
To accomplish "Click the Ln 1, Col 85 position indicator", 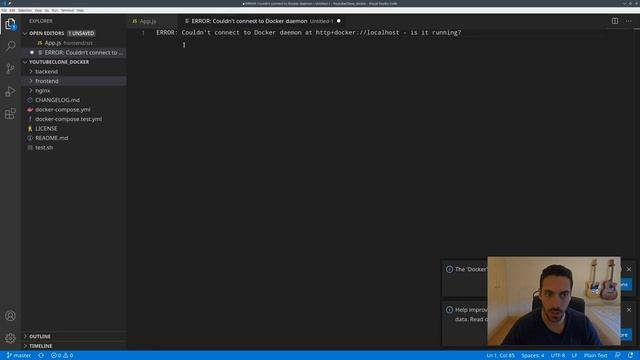I will click(500, 356).
